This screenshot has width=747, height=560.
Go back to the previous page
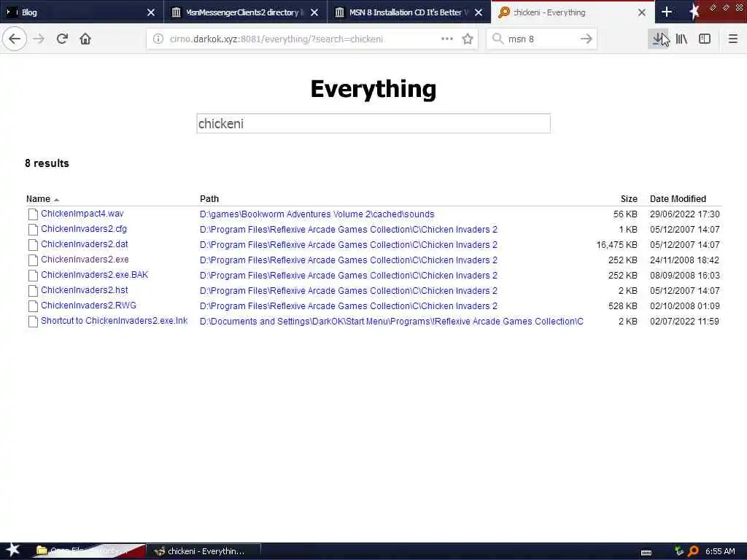coord(15,39)
